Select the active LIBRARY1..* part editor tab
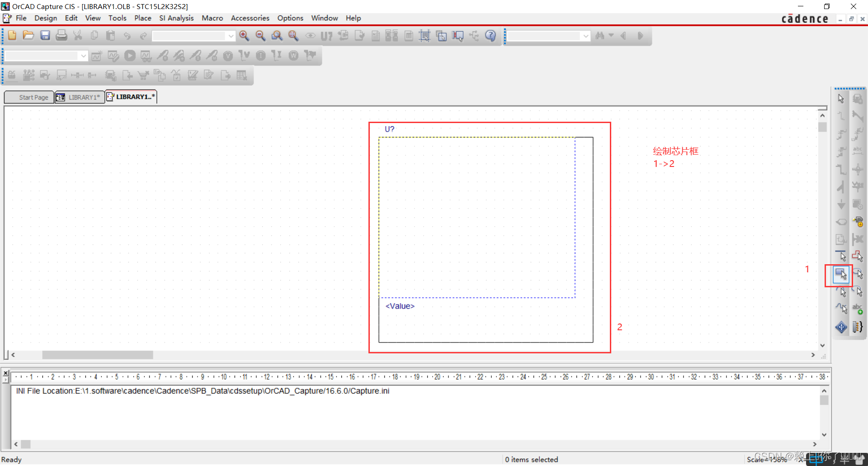This screenshot has height=466, width=868. pos(131,97)
